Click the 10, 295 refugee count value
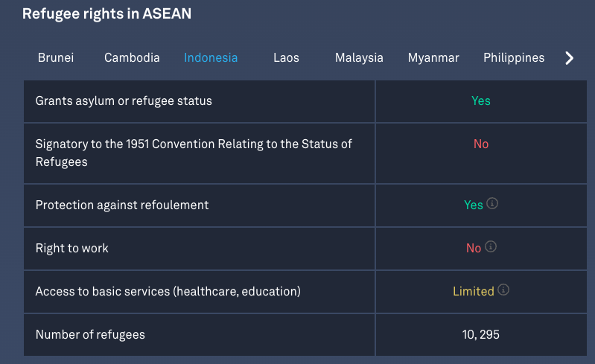Viewport: 595px width, 364px height. point(481,335)
